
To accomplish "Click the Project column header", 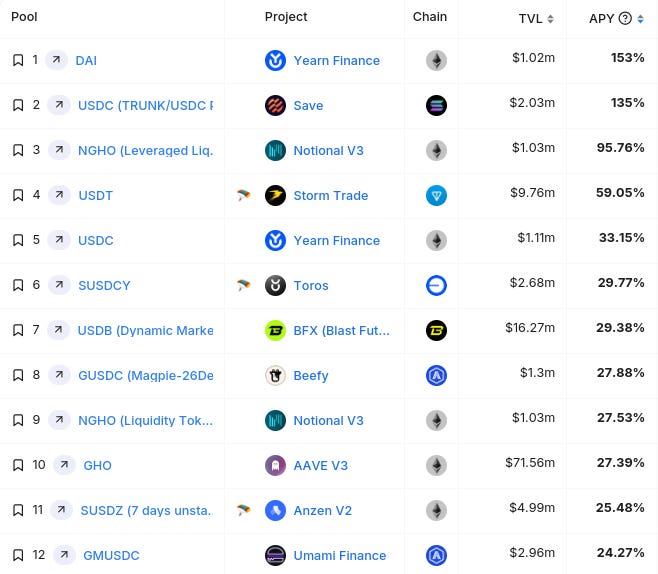I will [x=286, y=17].
